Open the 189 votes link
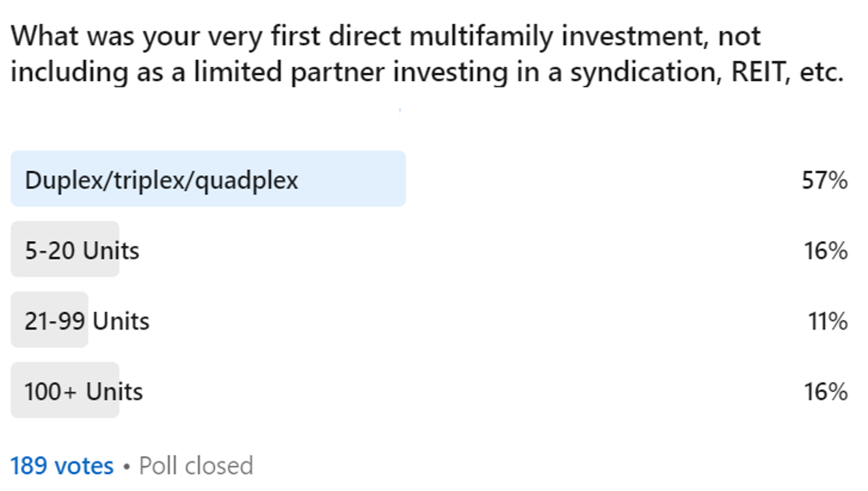The image size is (868, 491). click(62, 466)
